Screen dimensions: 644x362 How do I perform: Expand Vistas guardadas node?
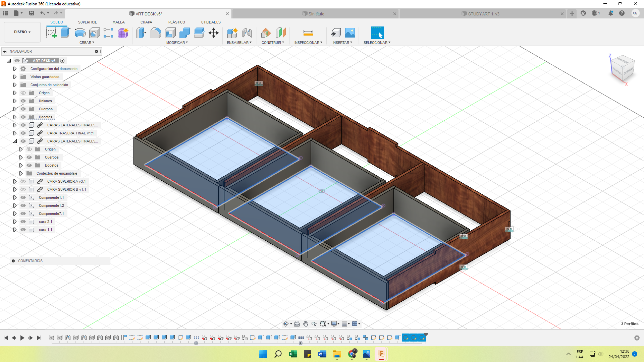pyautogui.click(x=15, y=77)
